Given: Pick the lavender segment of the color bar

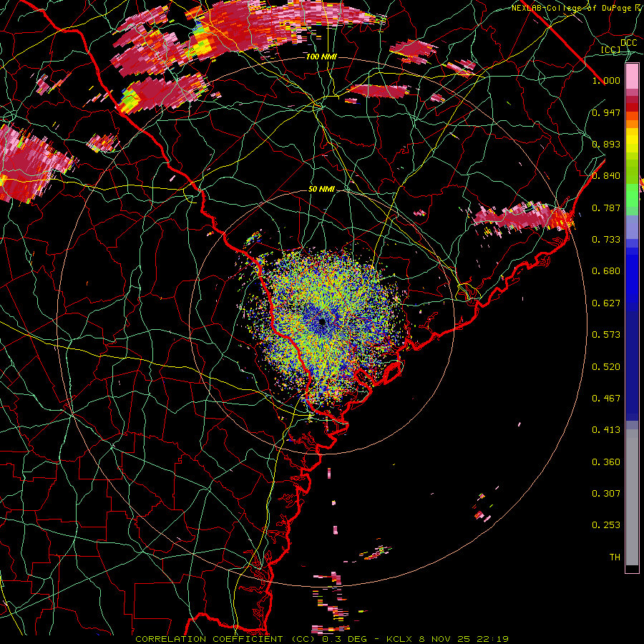Looking at the screenshot, I should [632, 228].
